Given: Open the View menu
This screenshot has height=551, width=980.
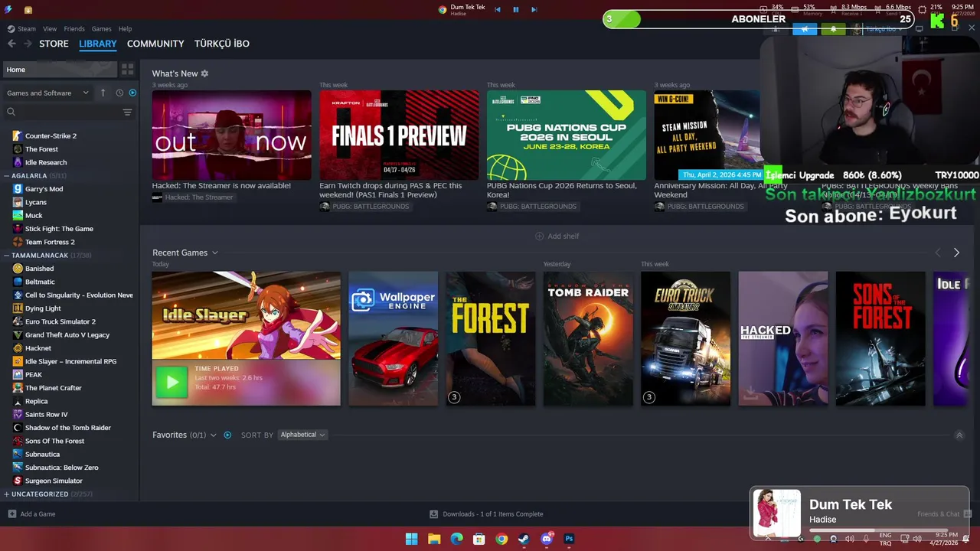Looking at the screenshot, I should pyautogui.click(x=50, y=28).
